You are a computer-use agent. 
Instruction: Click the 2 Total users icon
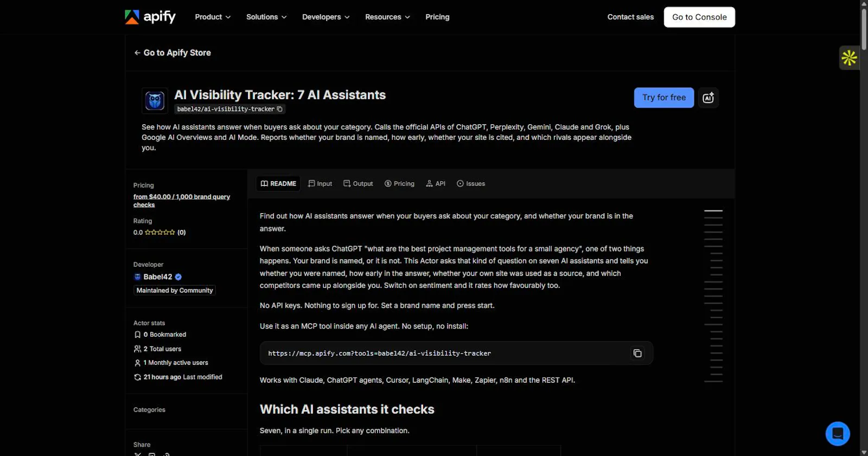[x=138, y=349]
